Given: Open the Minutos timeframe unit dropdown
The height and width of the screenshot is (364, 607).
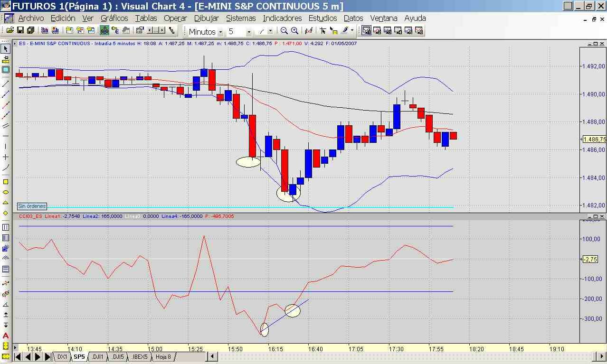Looking at the screenshot, I should (220, 32).
